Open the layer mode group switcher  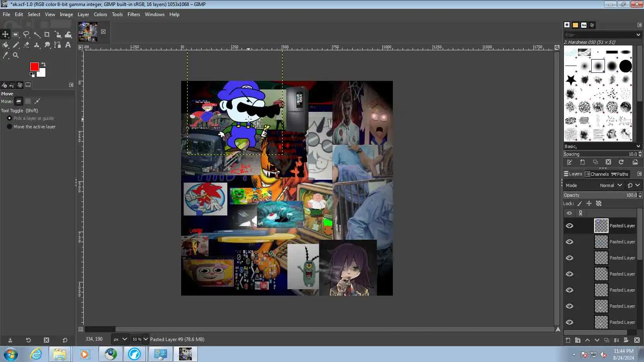(x=633, y=185)
